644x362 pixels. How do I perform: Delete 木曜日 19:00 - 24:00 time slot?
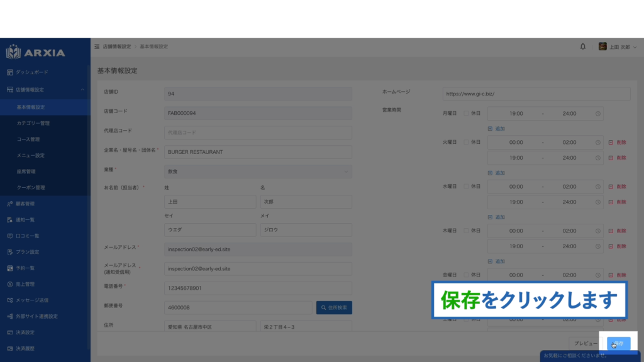[618, 246]
